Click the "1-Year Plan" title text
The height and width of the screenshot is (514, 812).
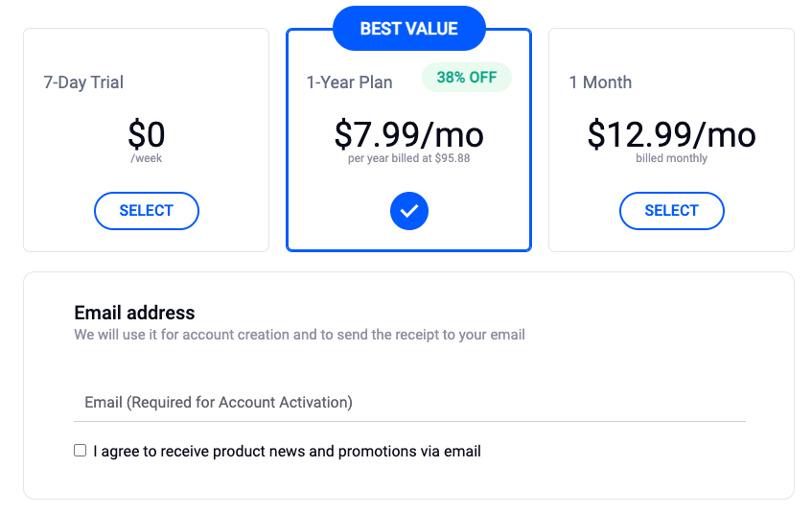[x=349, y=82]
